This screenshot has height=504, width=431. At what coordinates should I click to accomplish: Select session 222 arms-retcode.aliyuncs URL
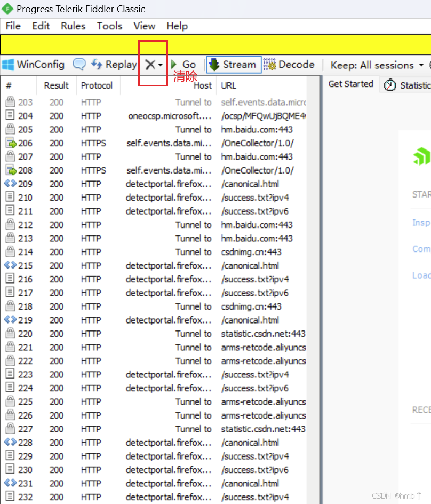click(264, 361)
